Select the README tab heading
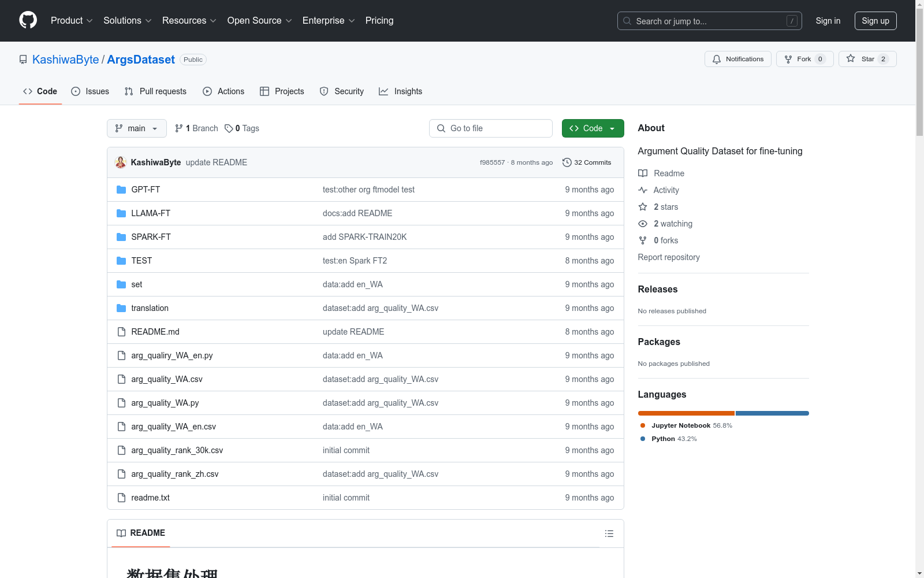This screenshot has width=924, height=578. coord(141,533)
